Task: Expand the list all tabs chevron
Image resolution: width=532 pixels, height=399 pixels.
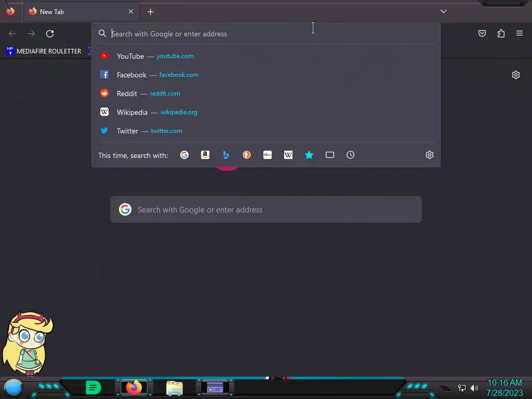Action: pos(444,11)
